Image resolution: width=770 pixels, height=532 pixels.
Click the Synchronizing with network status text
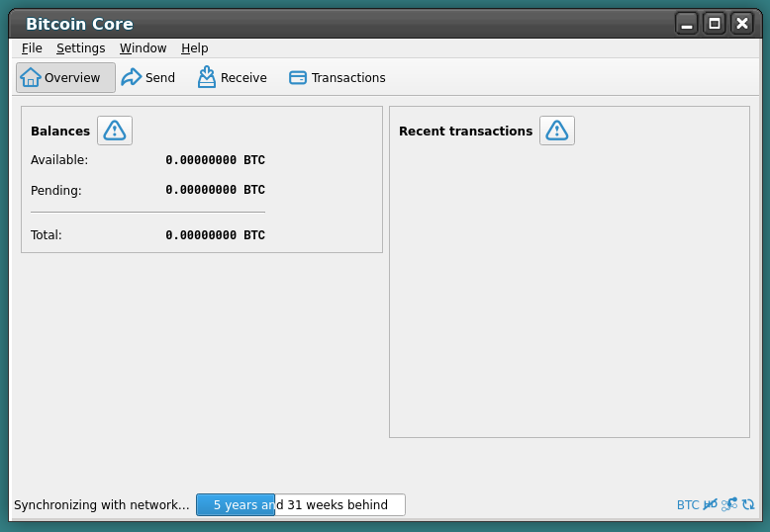click(101, 504)
